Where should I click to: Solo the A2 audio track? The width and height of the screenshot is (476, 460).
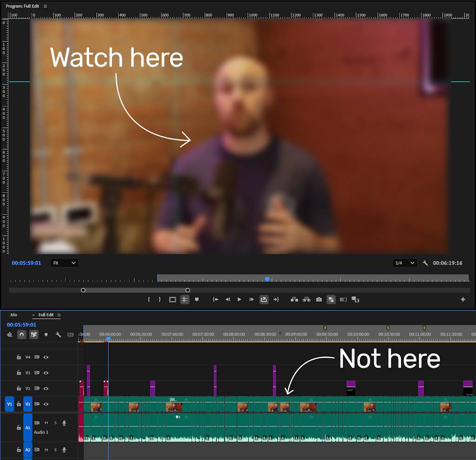point(55,450)
